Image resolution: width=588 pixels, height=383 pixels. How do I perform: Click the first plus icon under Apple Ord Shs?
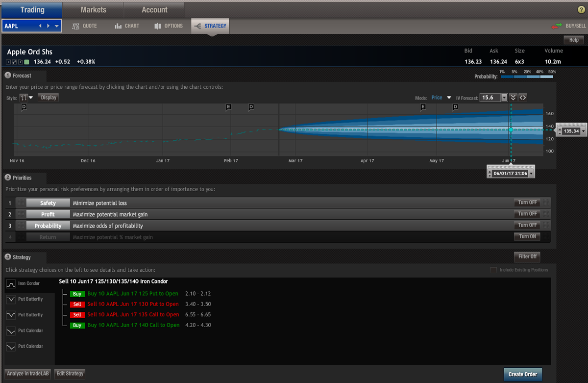click(8, 62)
